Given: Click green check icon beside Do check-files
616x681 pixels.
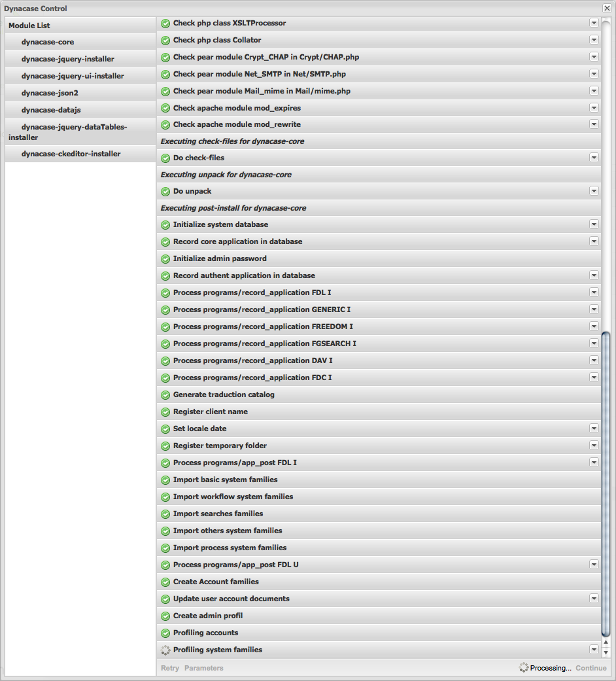Looking at the screenshot, I should point(165,158).
